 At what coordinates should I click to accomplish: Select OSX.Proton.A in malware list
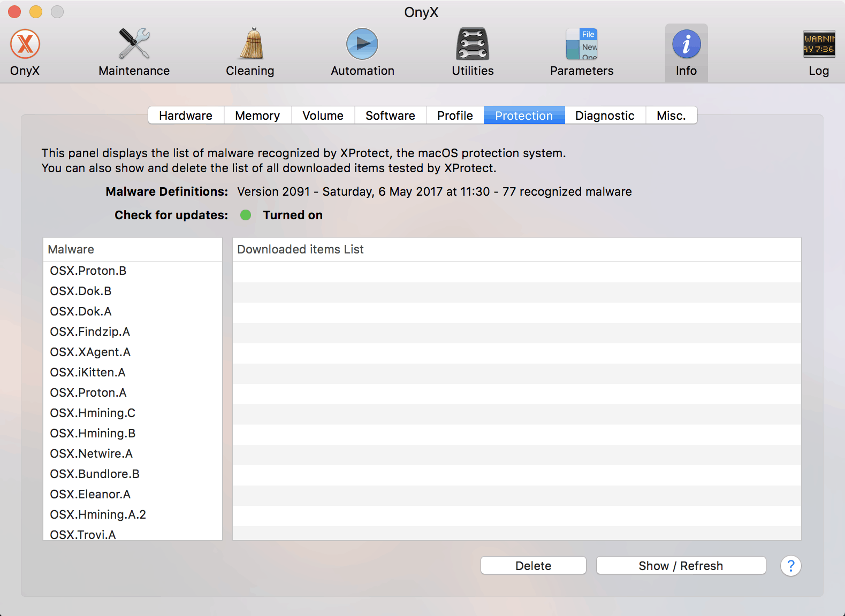click(133, 393)
